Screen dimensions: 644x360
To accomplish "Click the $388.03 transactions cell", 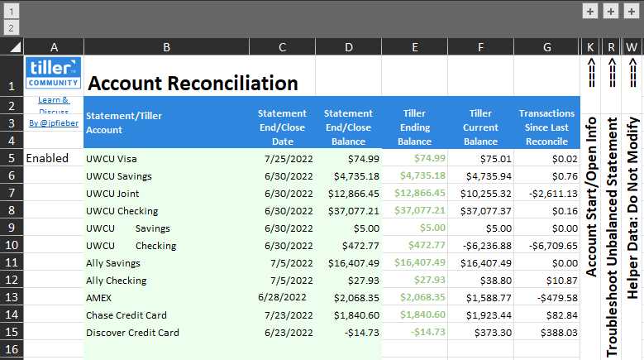I will pyautogui.click(x=546, y=332).
